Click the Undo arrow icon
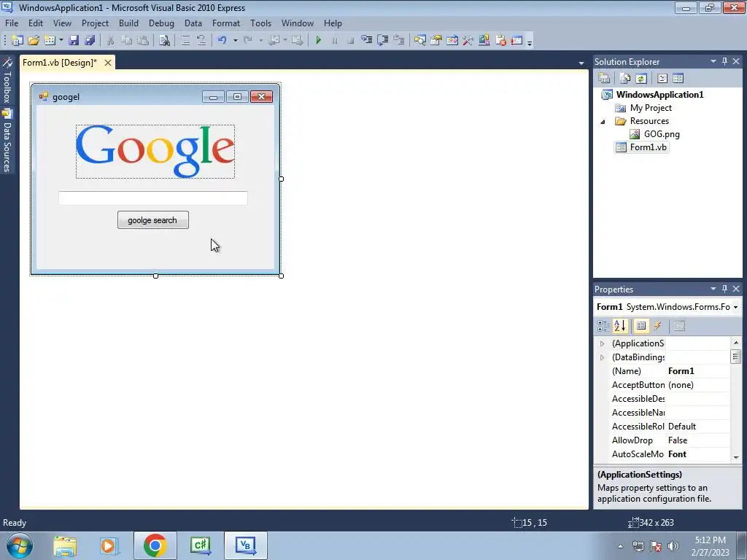The image size is (747, 560). coord(222,41)
